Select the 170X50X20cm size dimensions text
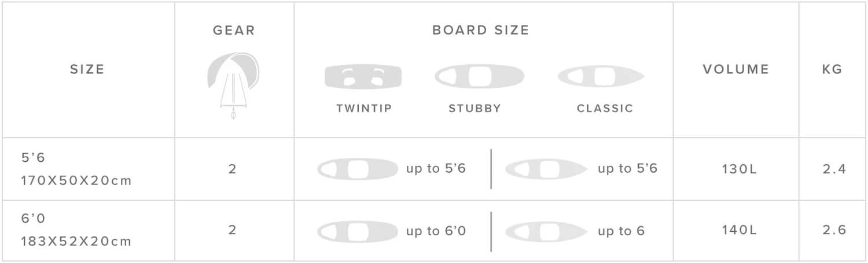This screenshot has width=868, height=263. click(76, 181)
